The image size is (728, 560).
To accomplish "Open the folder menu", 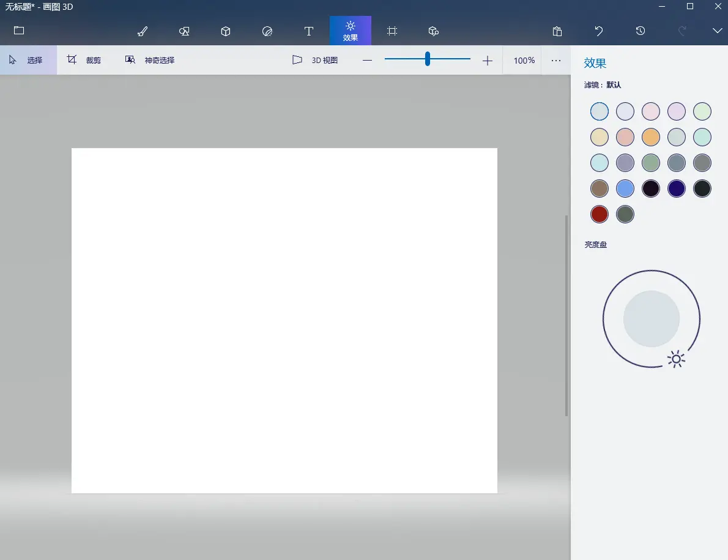I will (19, 31).
